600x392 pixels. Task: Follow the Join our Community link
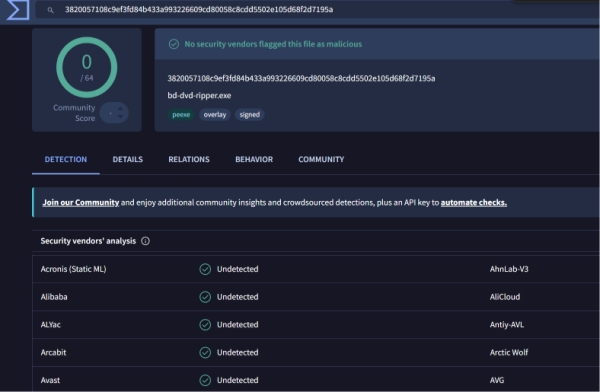point(81,202)
